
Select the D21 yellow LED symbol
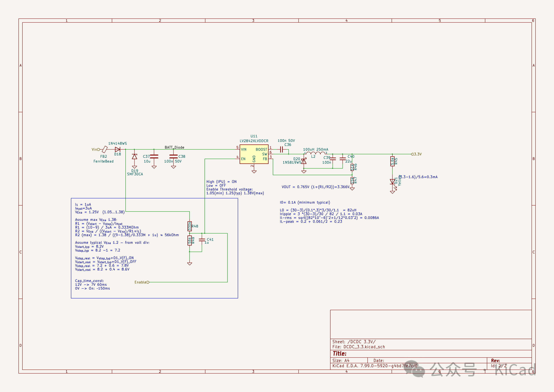(392, 182)
